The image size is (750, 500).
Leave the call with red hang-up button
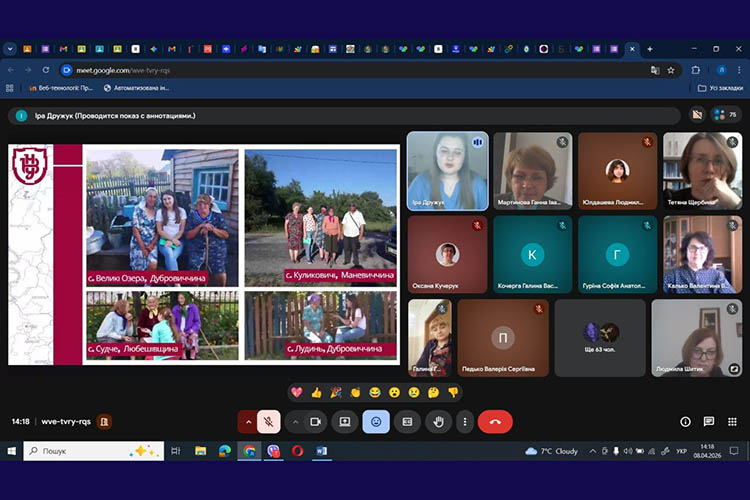[495, 422]
